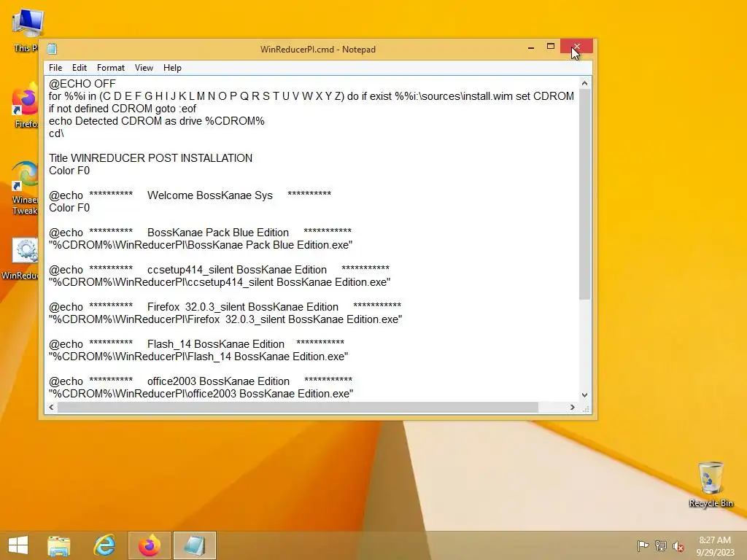Click the 'BossKanae Pack Blue Edition' echo line

click(x=200, y=233)
